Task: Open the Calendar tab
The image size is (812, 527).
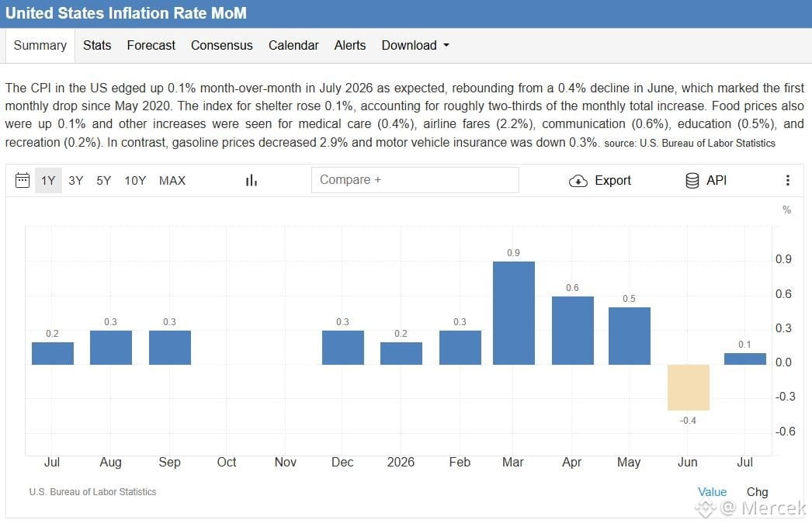Action: 293,46
